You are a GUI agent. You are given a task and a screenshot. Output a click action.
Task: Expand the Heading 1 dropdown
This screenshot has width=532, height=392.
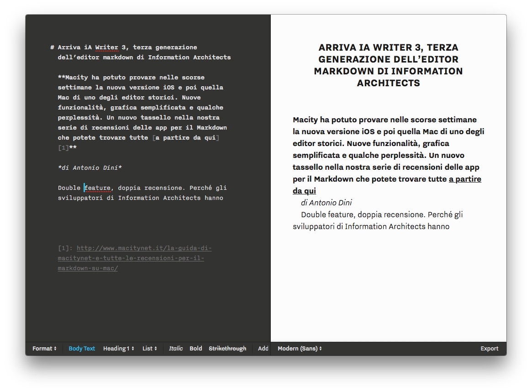(x=118, y=348)
